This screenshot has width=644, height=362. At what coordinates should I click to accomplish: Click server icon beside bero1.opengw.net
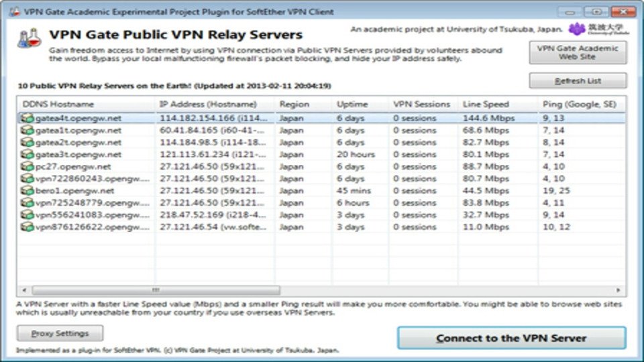coord(27,191)
